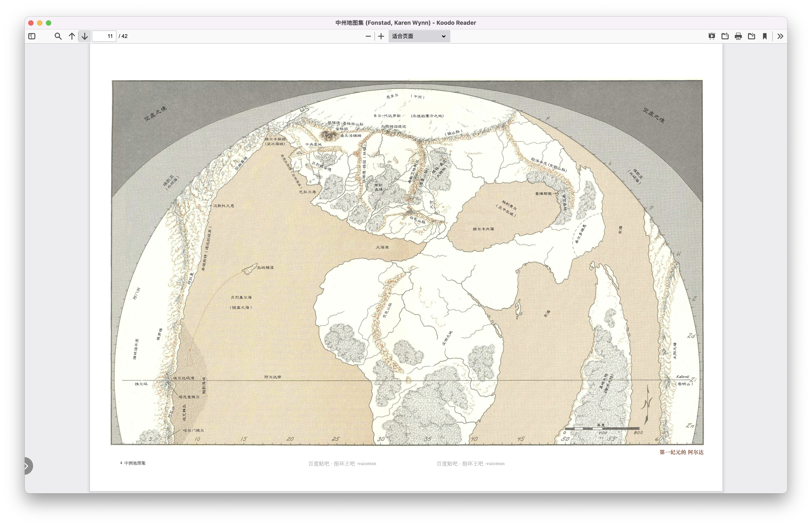Viewport: 812px width, 526px height.
Task: Print the document
Action: click(x=738, y=36)
